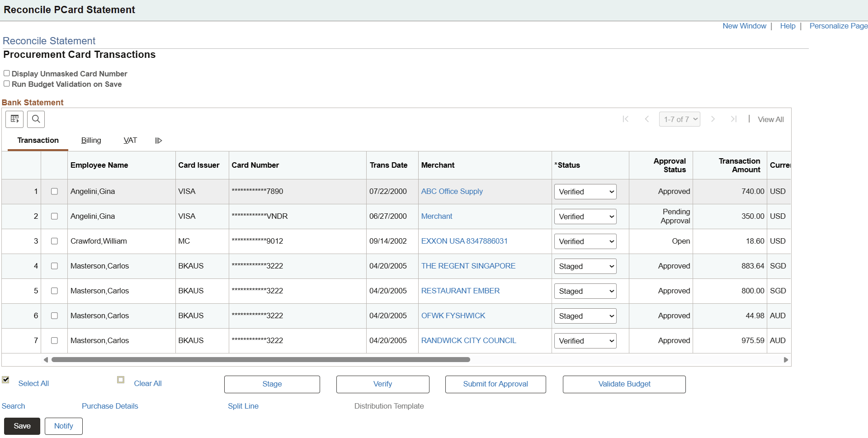Enable Display Unmasked Card Number
This screenshot has height=438, width=868.
click(x=6, y=73)
